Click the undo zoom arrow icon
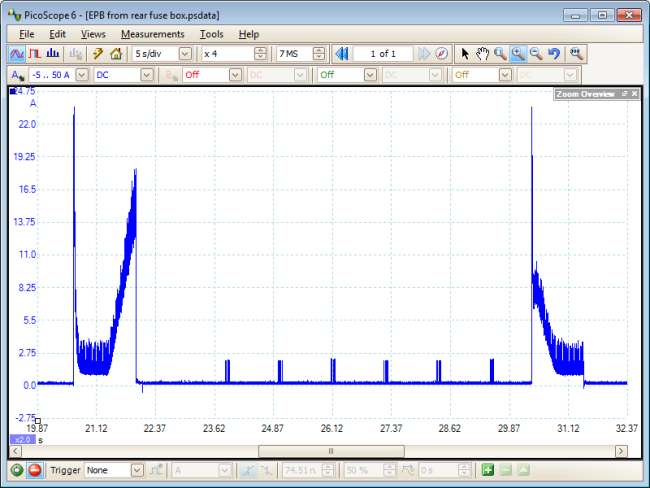This screenshot has width=650, height=488. pyautogui.click(x=554, y=54)
